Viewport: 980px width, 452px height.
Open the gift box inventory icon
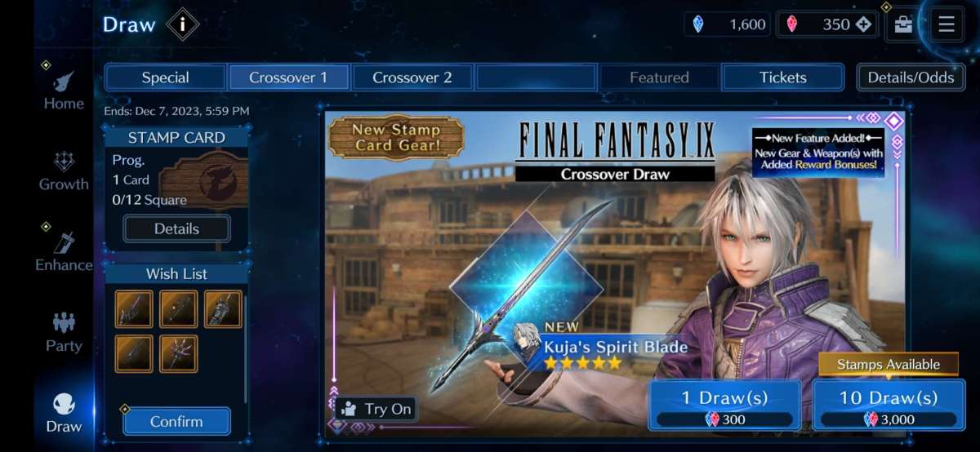coord(903,24)
